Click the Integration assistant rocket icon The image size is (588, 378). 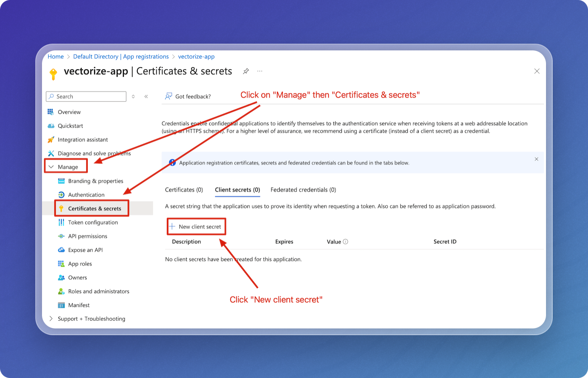[x=51, y=139]
